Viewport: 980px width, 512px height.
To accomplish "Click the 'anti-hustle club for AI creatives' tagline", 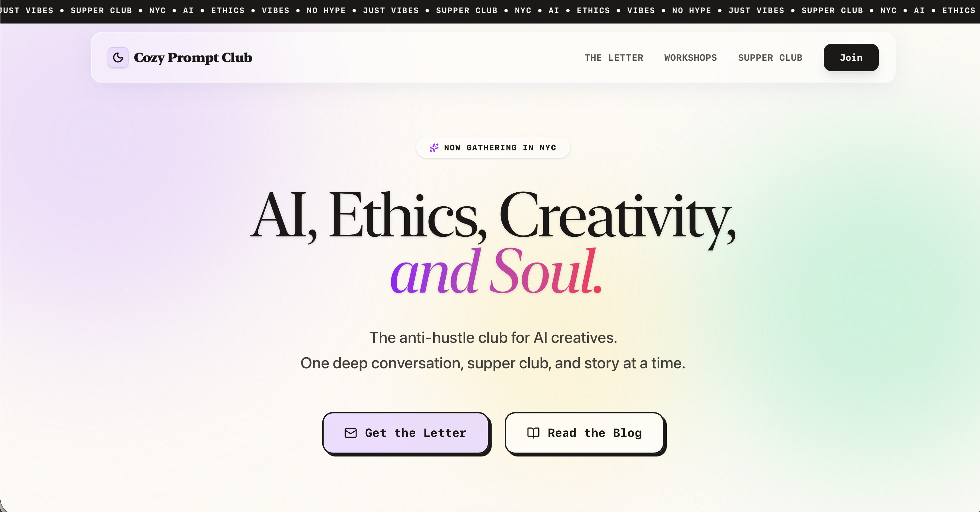I will (493, 338).
